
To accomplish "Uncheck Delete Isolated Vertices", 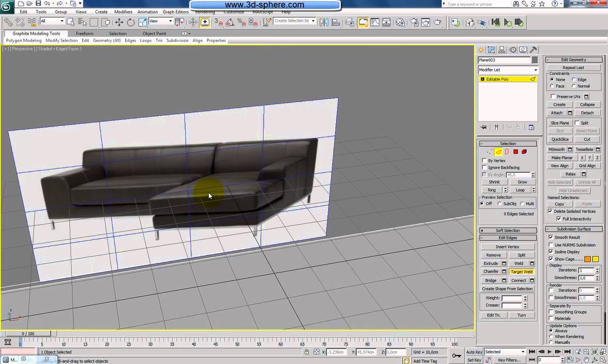I will pyautogui.click(x=550, y=211).
